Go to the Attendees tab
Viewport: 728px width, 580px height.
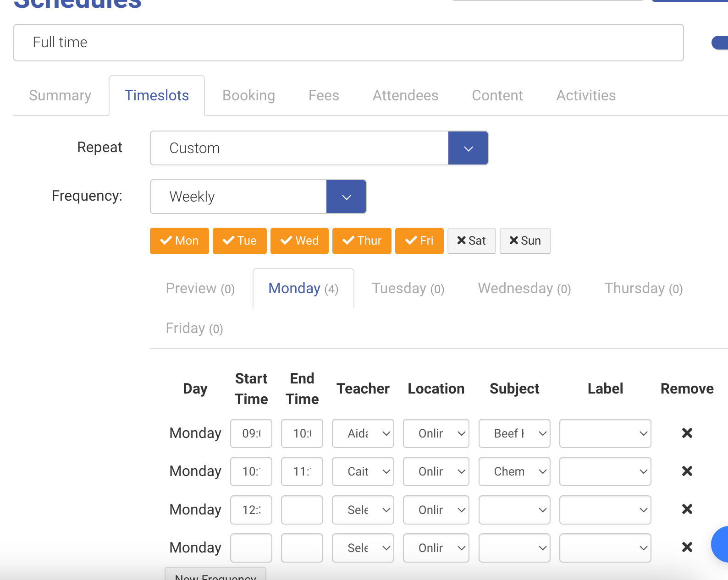tap(405, 95)
